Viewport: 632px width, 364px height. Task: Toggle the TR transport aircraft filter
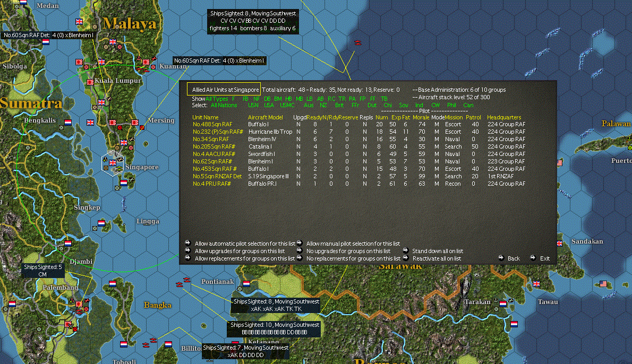pos(342,99)
